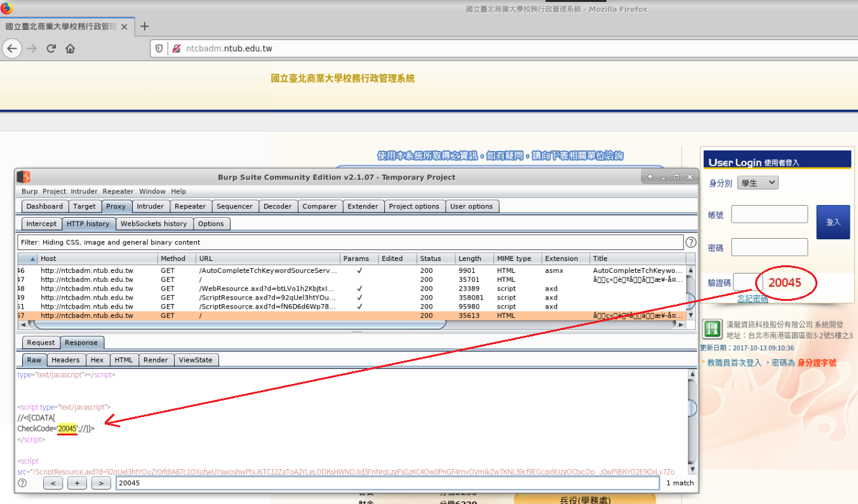Viewport: 858px width, 504px height.
Task: Click the insecure connection lock icon
Action: pos(176,48)
